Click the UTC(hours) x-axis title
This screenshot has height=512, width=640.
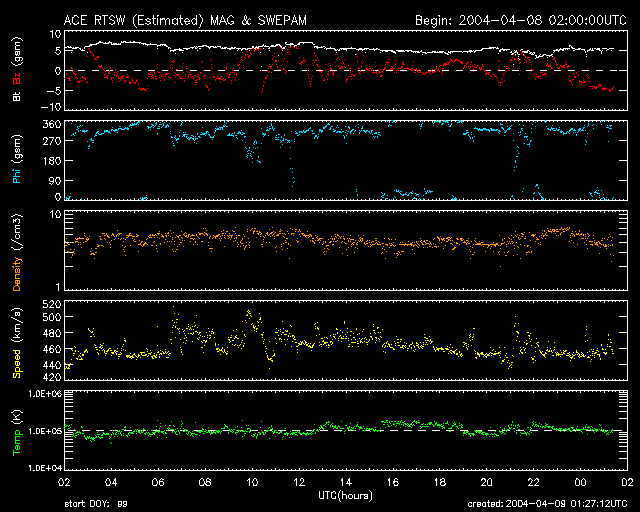pos(345,496)
